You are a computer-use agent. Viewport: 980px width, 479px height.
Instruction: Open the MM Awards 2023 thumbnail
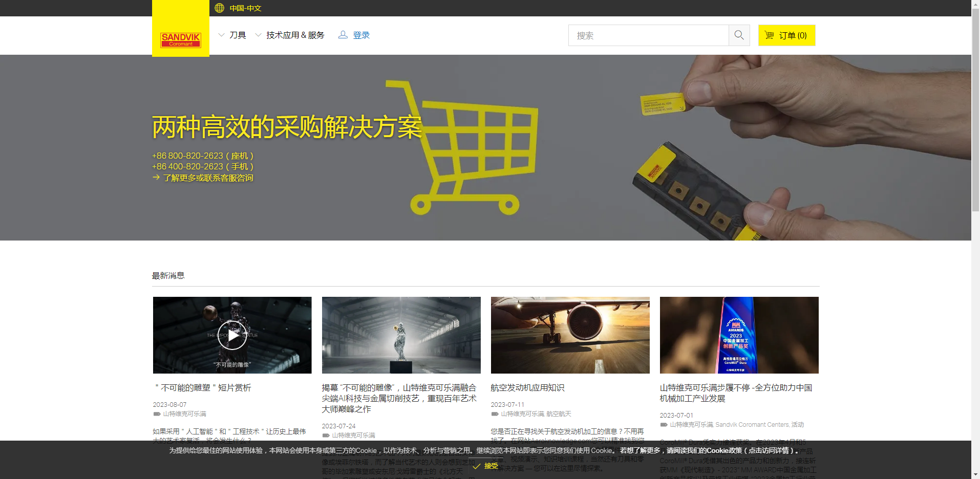tap(739, 335)
